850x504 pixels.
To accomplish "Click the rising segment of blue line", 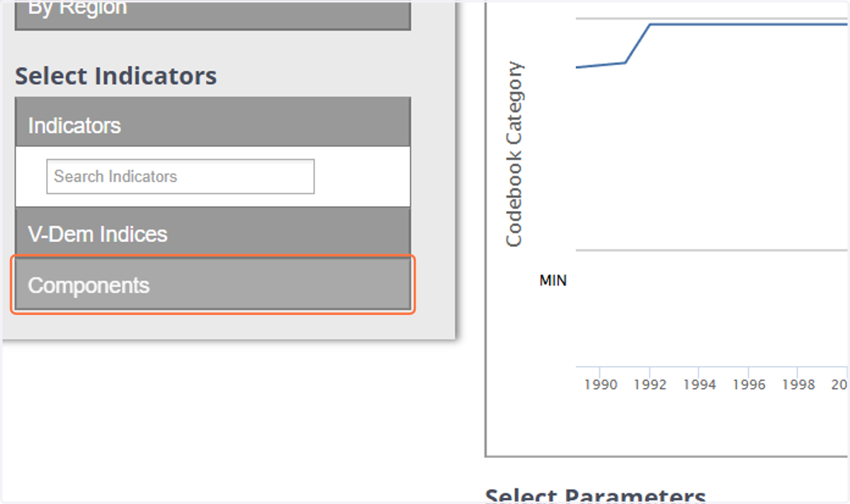I will (637, 43).
